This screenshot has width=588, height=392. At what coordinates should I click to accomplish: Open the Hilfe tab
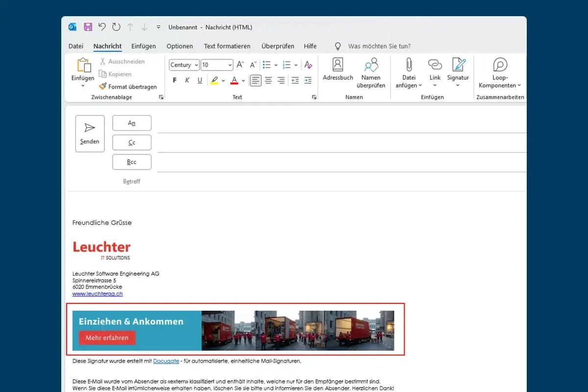point(310,46)
